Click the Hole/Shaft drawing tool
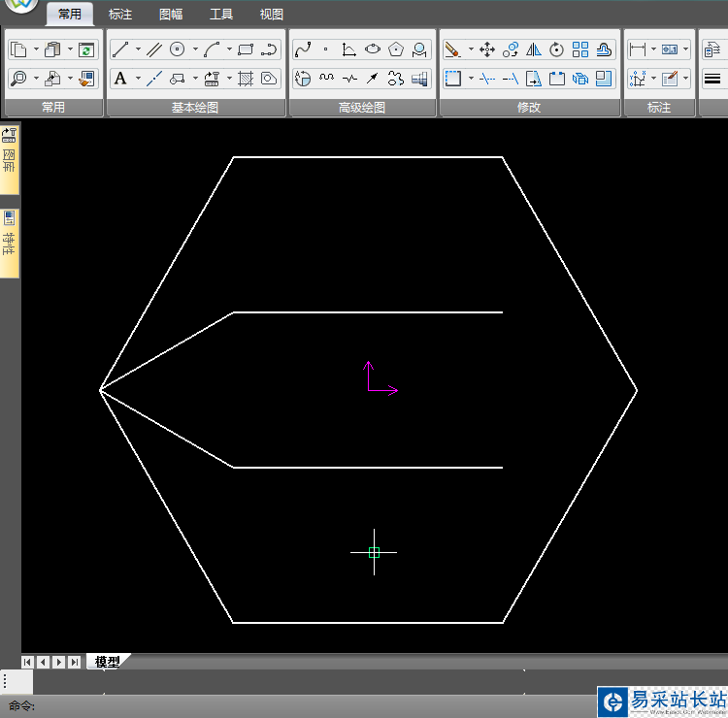Screen dimensions: 728x718 [419, 79]
